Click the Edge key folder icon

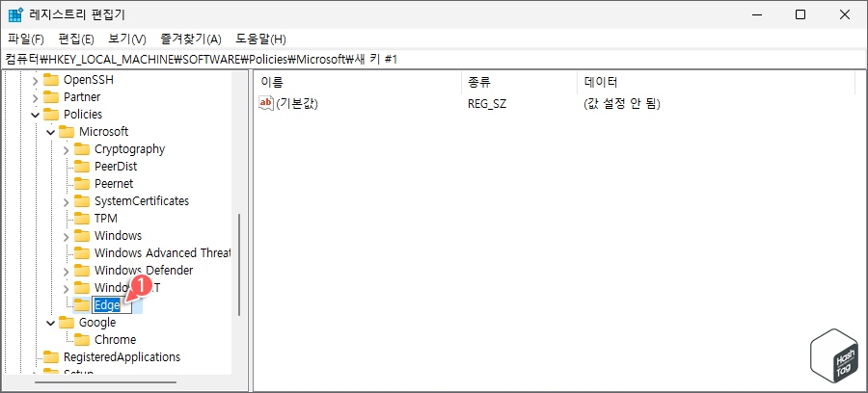pos(82,304)
